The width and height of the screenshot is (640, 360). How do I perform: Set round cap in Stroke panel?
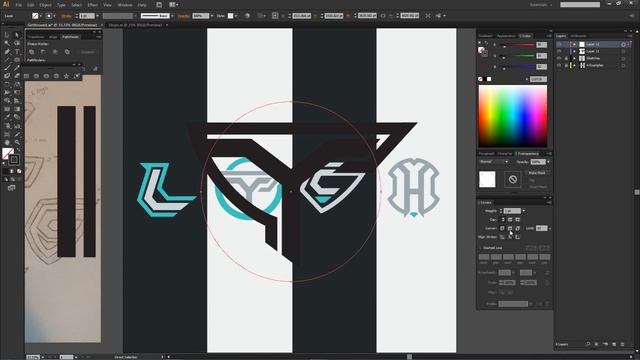pos(510,220)
